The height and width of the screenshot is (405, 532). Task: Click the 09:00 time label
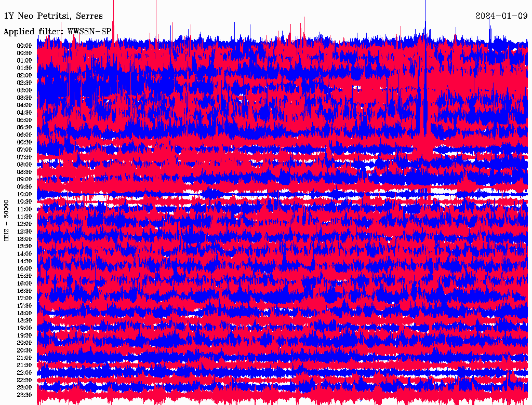point(24,180)
